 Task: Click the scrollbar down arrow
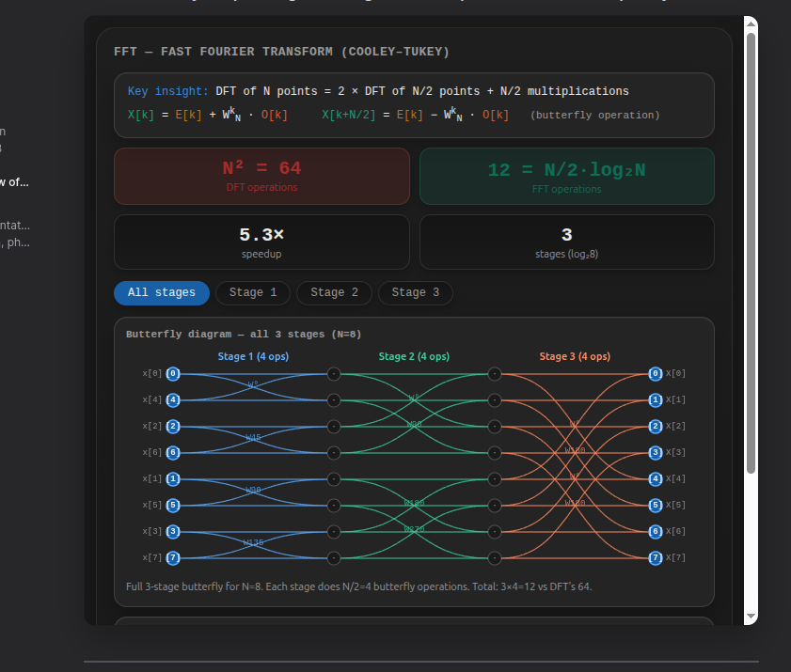pyautogui.click(x=751, y=616)
